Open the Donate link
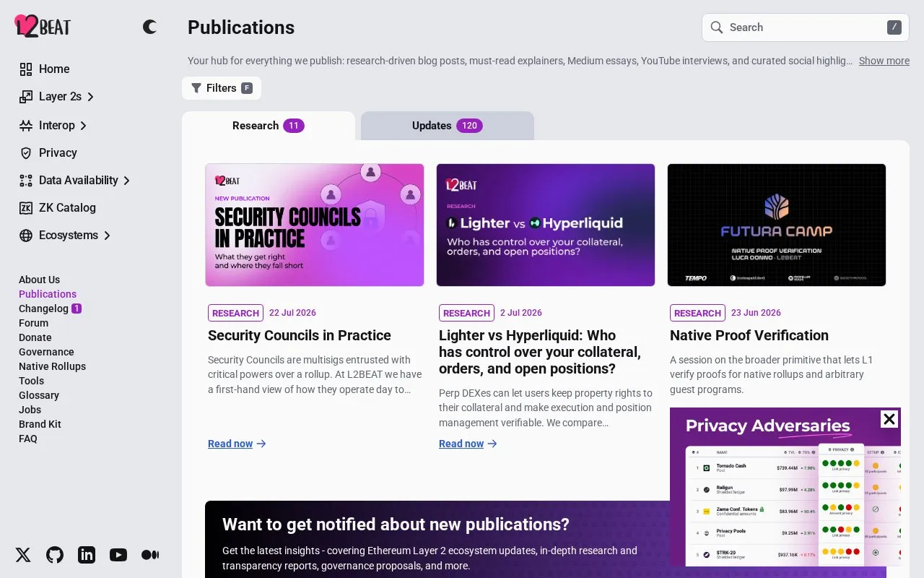The image size is (924, 578). (x=35, y=337)
